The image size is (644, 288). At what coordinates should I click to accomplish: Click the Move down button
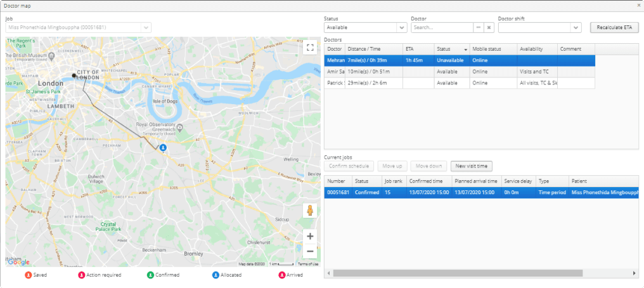[x=428, y=166]
